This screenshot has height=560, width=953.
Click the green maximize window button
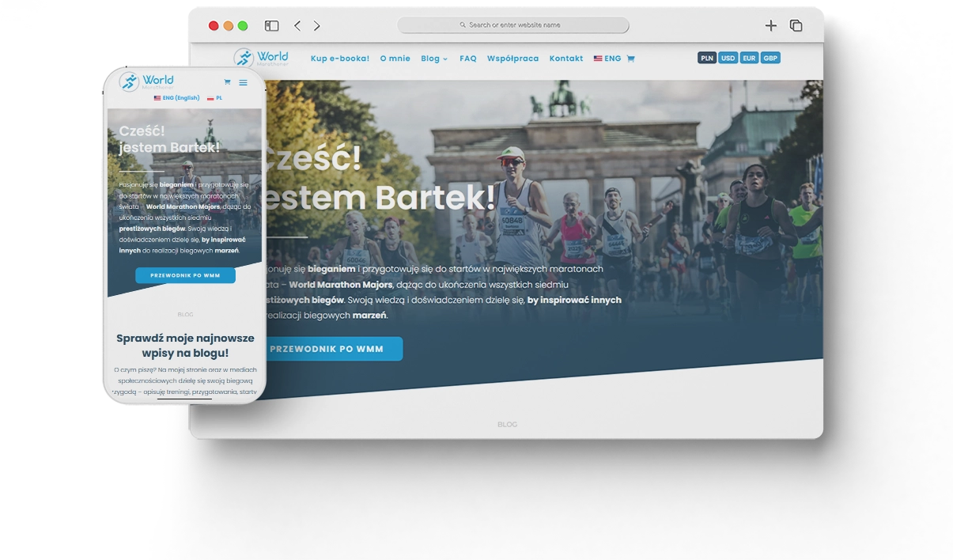tap(243, 26)
